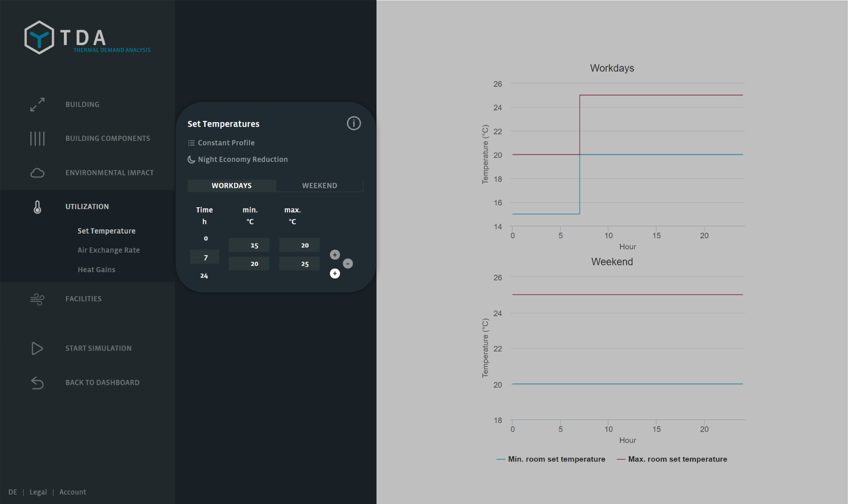
Task: Click the Utilization thermometer icon
Action: click(37, 207)
